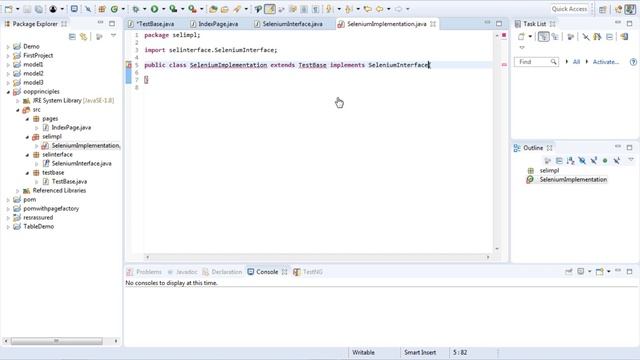The image size is (640, 360).
Task: Open the Run button dropdown arrow
Action: (163, 9)
